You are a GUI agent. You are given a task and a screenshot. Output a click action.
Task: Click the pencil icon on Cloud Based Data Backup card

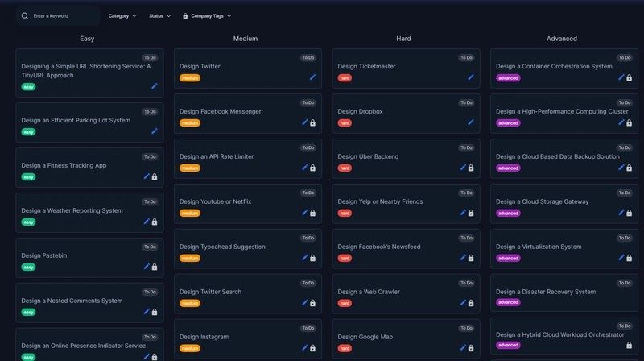(621, 167)
